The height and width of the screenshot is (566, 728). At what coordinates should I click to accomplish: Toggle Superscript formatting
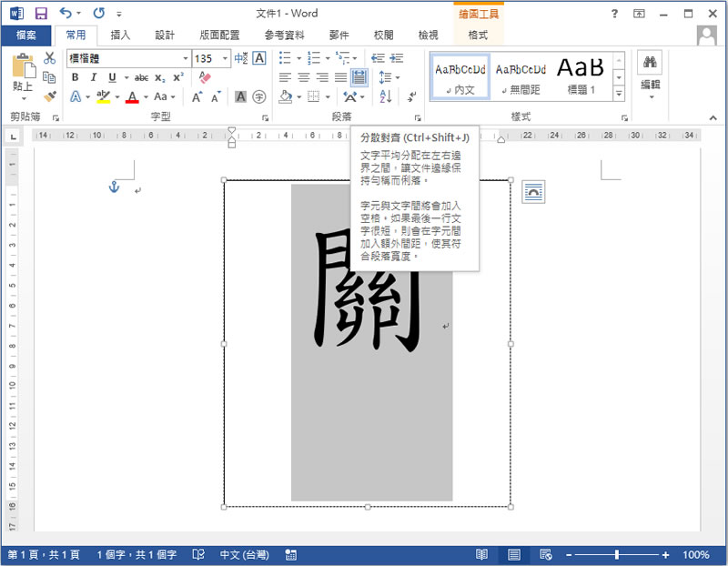[178, 77]
